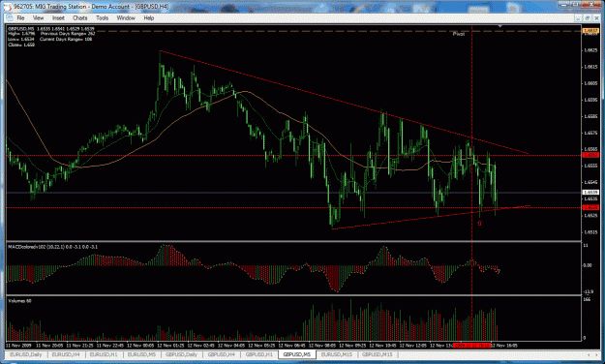The width and height of the screenshot is (605, 364).
Task: Switch to the EURUSD,M15 chart tab
Action: pyautogui.click(x=337, y=354)
